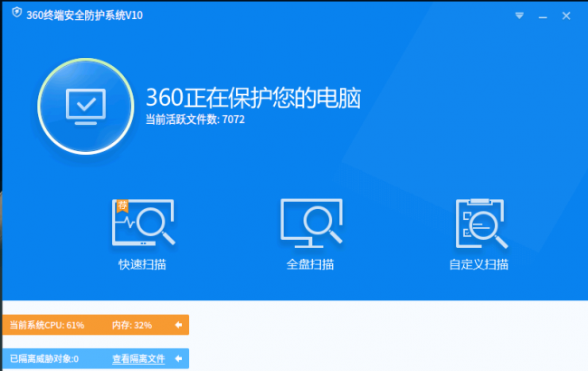
Task: Collapse the quarantined threats bar arrow
Action: [x=178, y=359]
